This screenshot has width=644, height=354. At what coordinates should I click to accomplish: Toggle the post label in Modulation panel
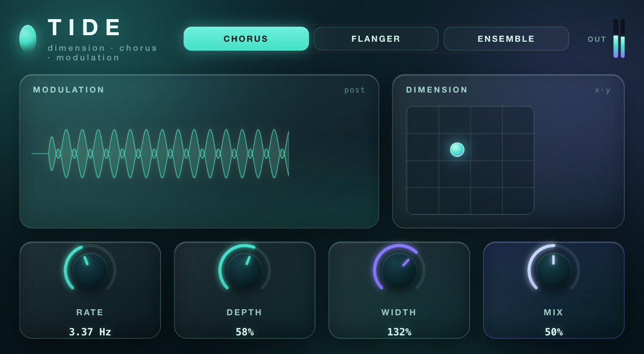(x=355, y=90)
